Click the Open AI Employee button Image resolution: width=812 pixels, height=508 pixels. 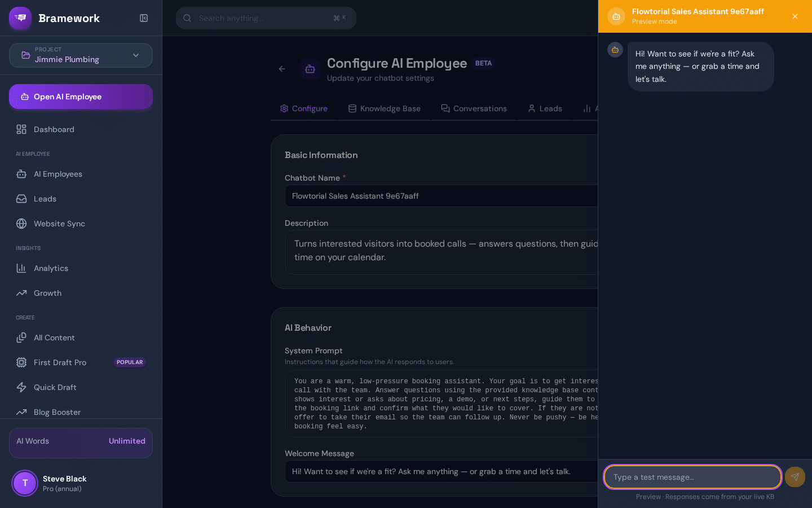pos(81,97)
